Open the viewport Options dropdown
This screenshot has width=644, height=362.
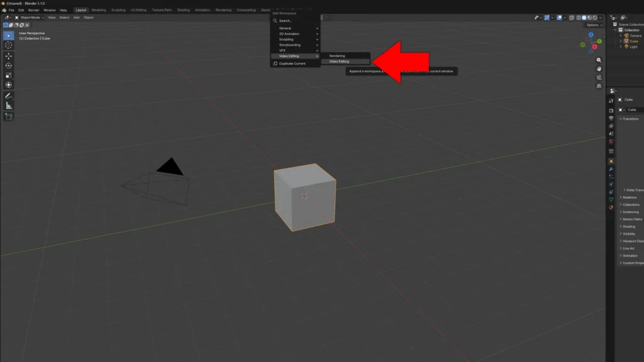click(594, 25)
